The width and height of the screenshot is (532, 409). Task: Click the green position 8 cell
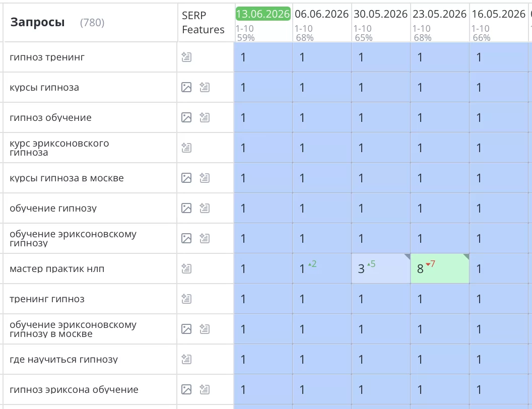[440, 268]
